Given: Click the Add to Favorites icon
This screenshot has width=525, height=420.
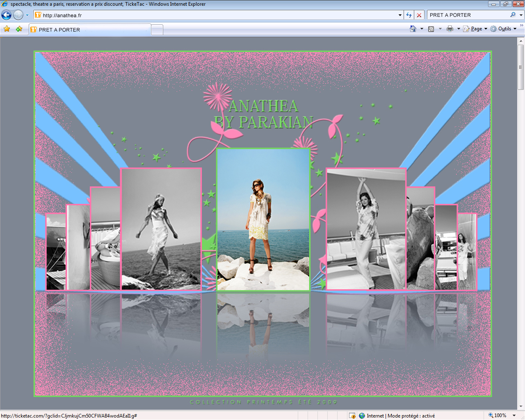Looking at the screenshot, I should (x=19, y=29).
